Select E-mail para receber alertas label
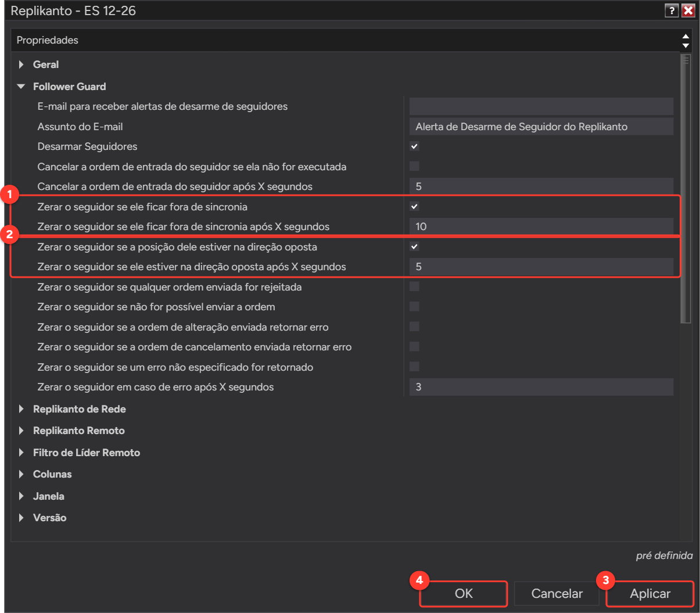700x613 pixels. tap(163, 106)
